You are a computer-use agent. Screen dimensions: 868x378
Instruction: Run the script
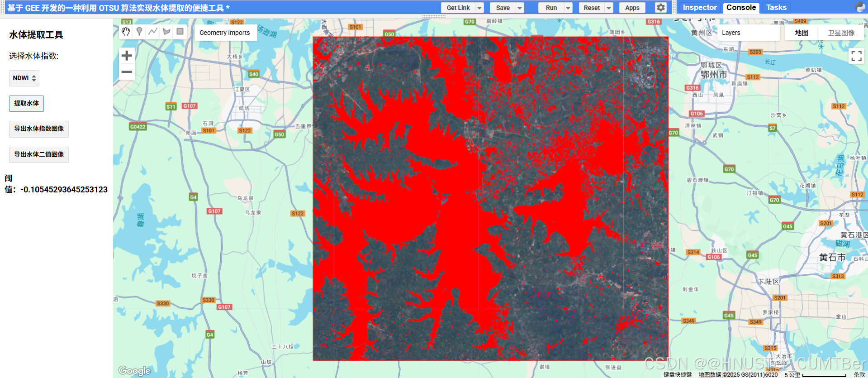[x=551, y=8]
